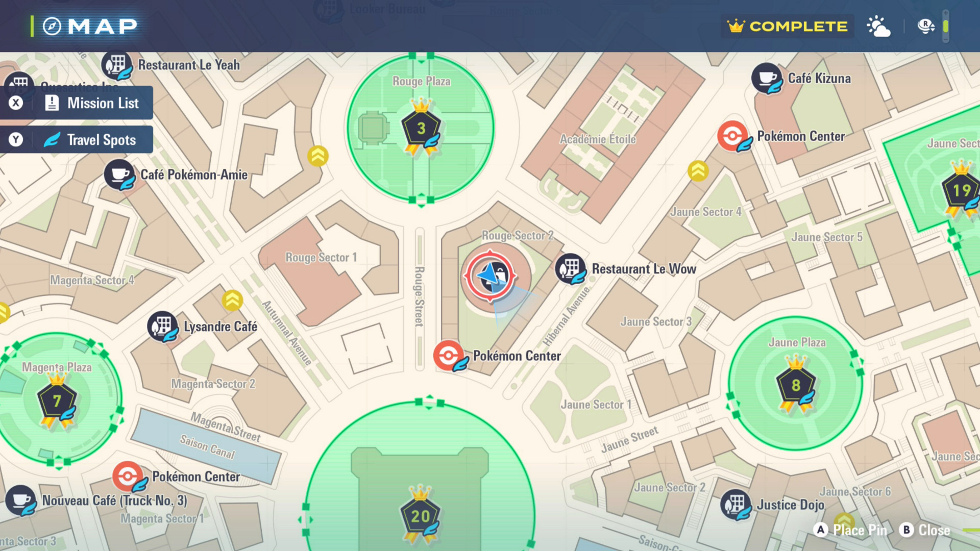Select Jaune Plaza wild zone 8 badge
The image size is (980, 551).
click(x=796, y=385)
